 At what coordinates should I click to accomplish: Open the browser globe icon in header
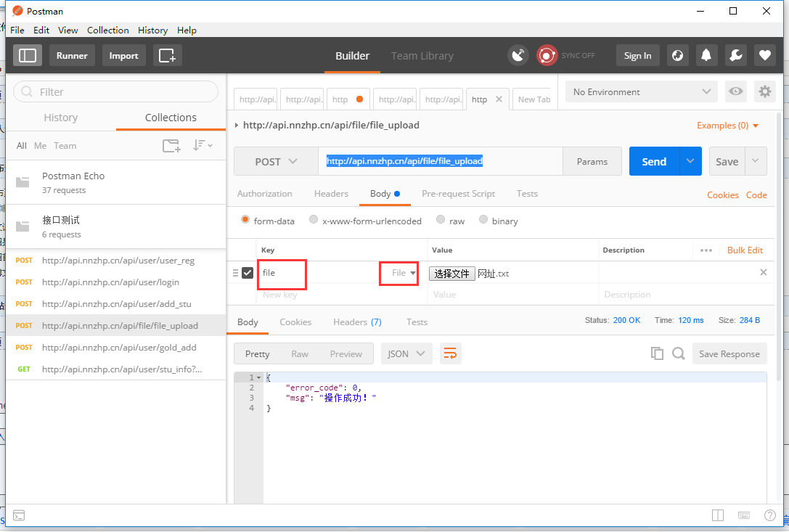(678, 55)
